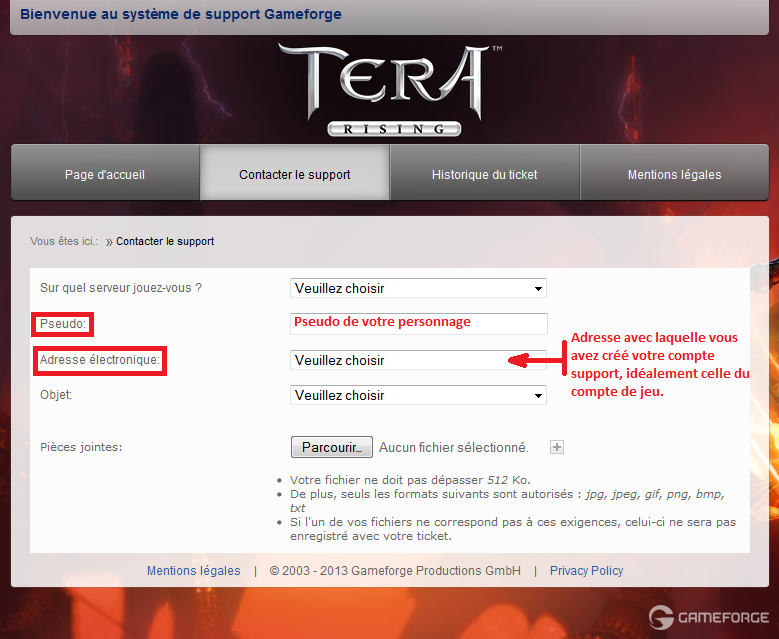Click the arrow of the server dropdown

click(x=538, y=289)
